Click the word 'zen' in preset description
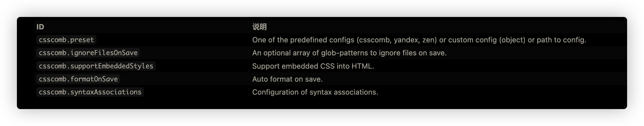 (x=428, y=40)
